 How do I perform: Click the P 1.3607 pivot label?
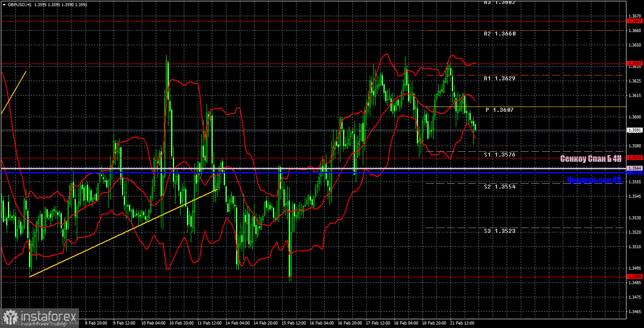[x=500, y=110]
